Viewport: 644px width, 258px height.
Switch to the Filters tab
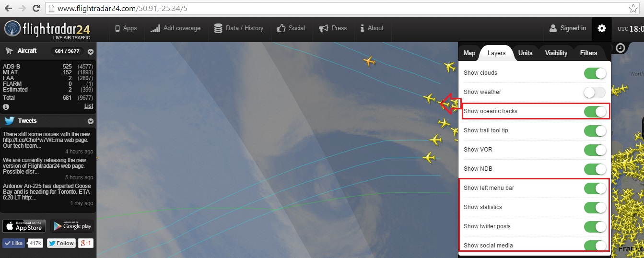pyautogui.click(x=588, y=53)
